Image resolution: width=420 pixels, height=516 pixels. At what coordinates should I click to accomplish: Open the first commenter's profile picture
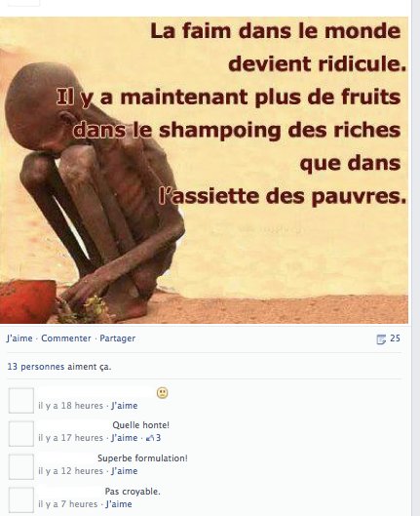coord(21,400)
